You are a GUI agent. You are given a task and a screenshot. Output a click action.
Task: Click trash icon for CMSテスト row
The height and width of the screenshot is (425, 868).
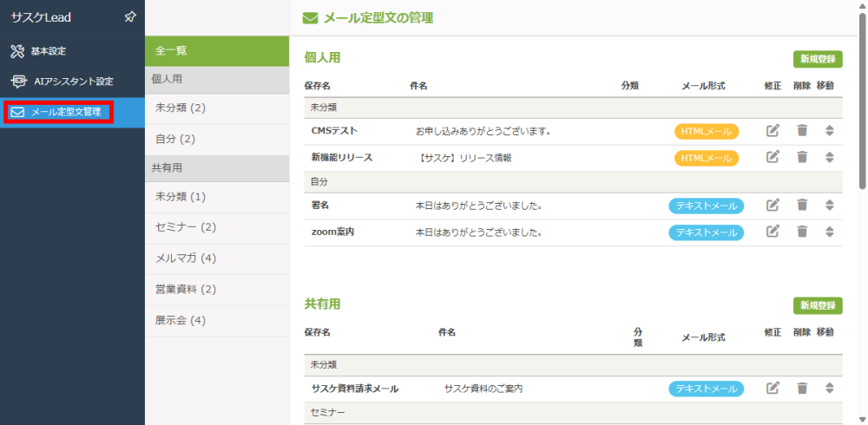pyautogui.click(x=802, y=131)
